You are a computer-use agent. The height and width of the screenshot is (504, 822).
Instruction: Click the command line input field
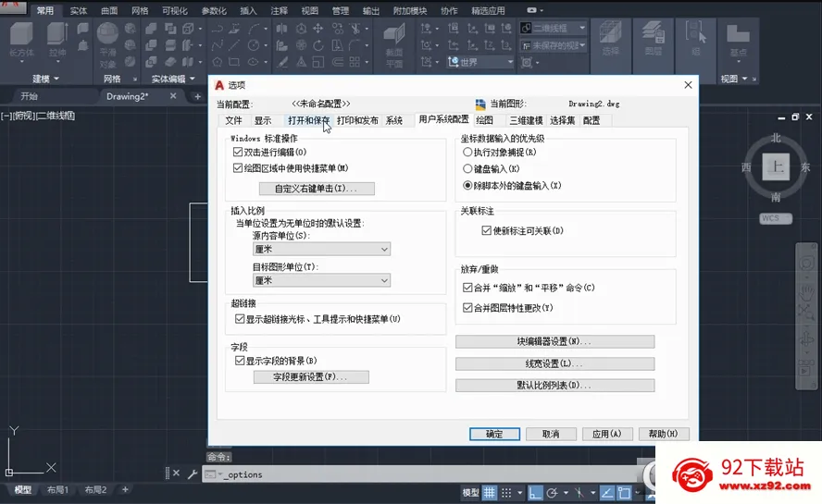419,474
